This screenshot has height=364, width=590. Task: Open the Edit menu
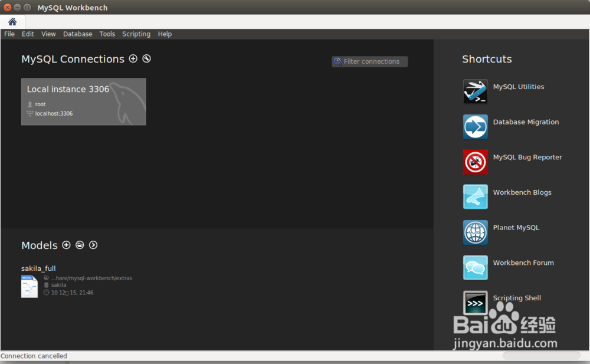tap(28, 34)
